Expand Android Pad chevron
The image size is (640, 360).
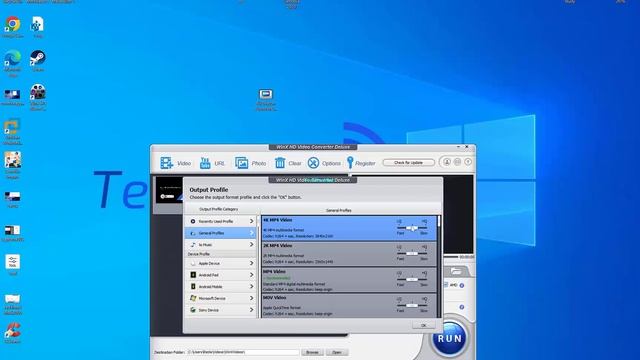coord(251,275)
